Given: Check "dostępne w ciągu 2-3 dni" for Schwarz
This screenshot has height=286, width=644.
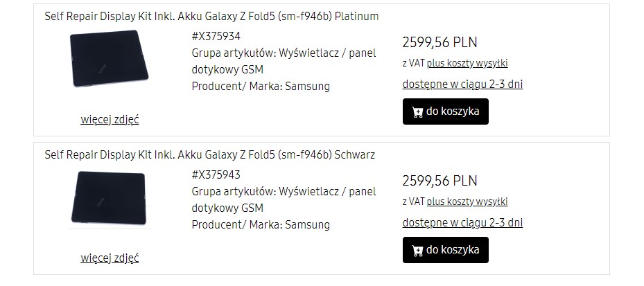Looking at the screenshot, I should 462,223.
